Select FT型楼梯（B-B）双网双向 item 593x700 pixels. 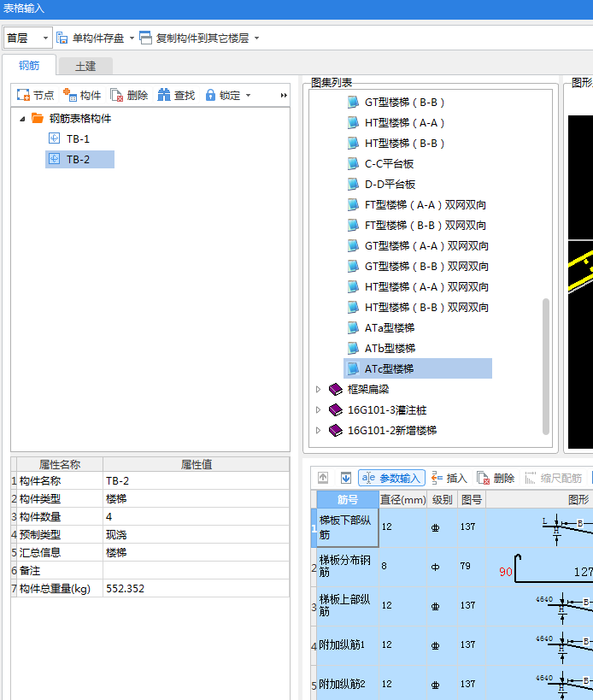pos(426,226)
